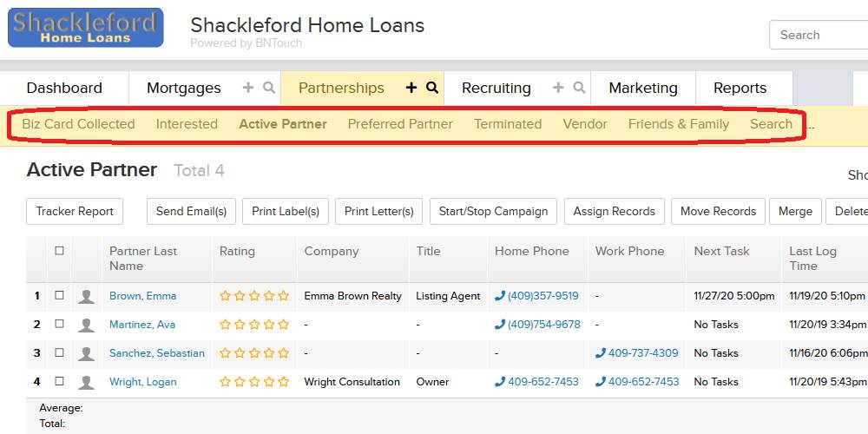Go to the Marketing tab

click(642, 88)
